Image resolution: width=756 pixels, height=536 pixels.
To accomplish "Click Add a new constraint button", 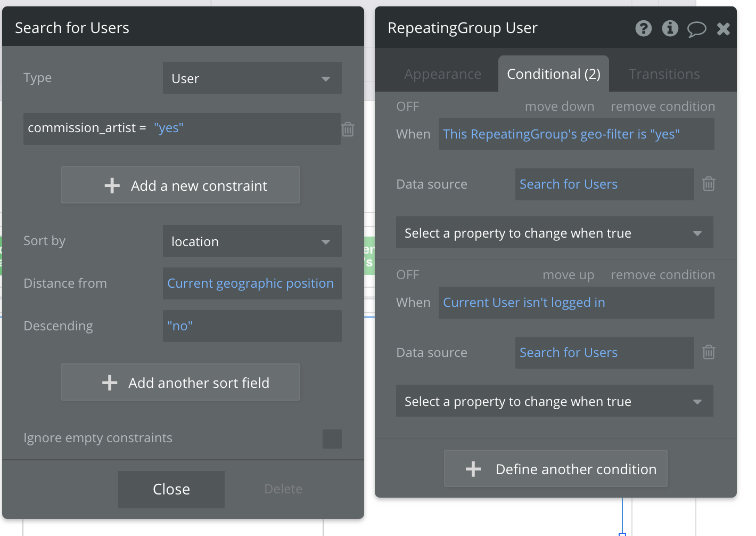I will (180, 185).
